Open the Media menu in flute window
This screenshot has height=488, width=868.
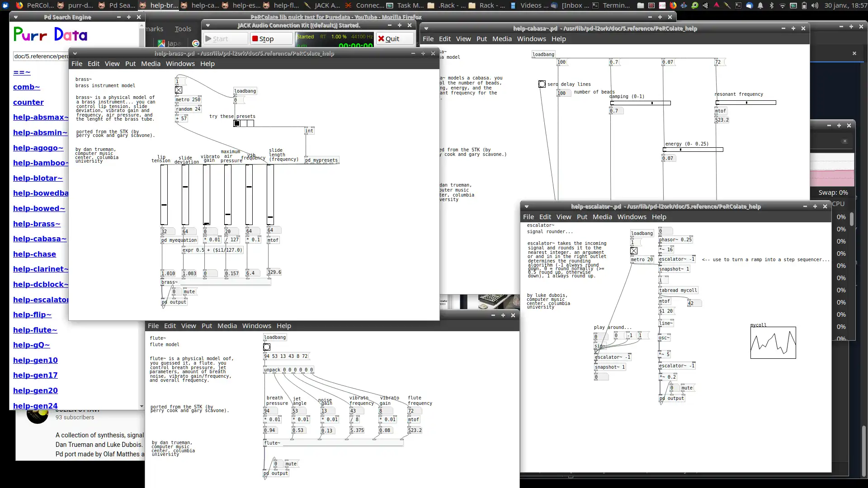pyautogui.click(x=227, y=326)
